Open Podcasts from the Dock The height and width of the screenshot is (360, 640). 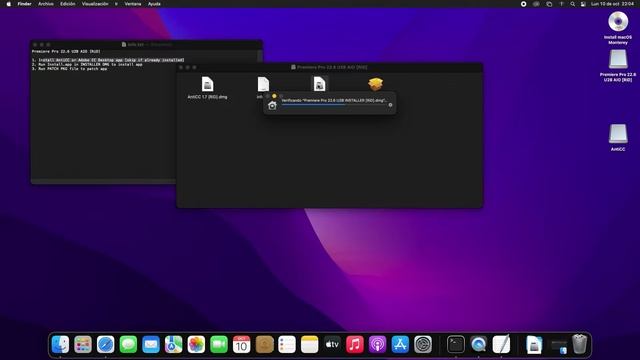pos(377,344)
